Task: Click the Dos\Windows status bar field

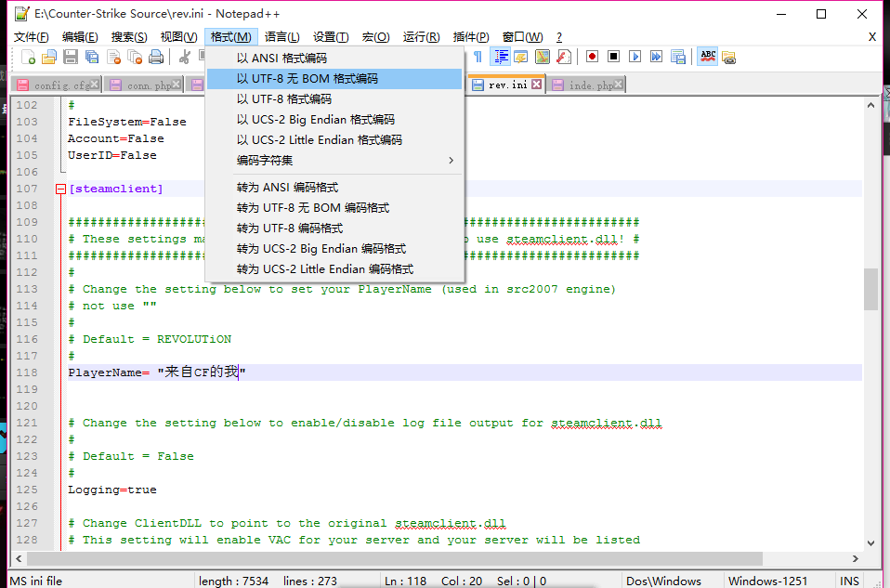Action: click(663, 581)
